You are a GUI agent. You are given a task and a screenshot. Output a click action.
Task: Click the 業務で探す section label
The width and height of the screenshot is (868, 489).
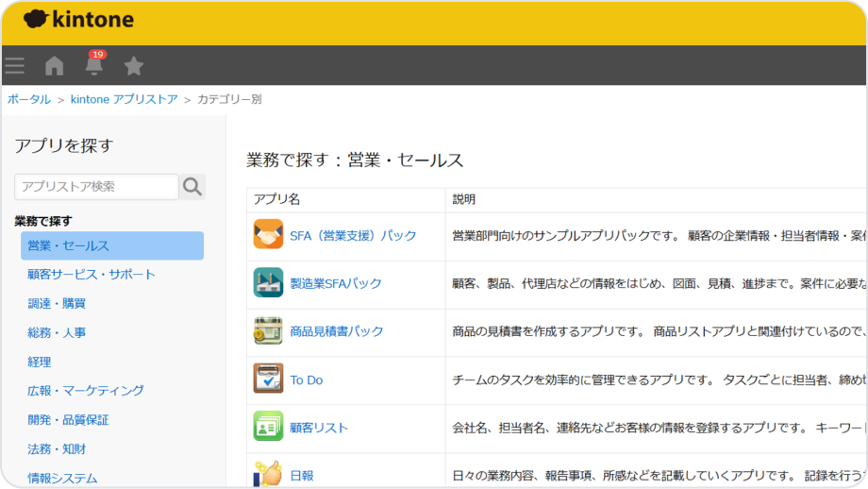43,221
